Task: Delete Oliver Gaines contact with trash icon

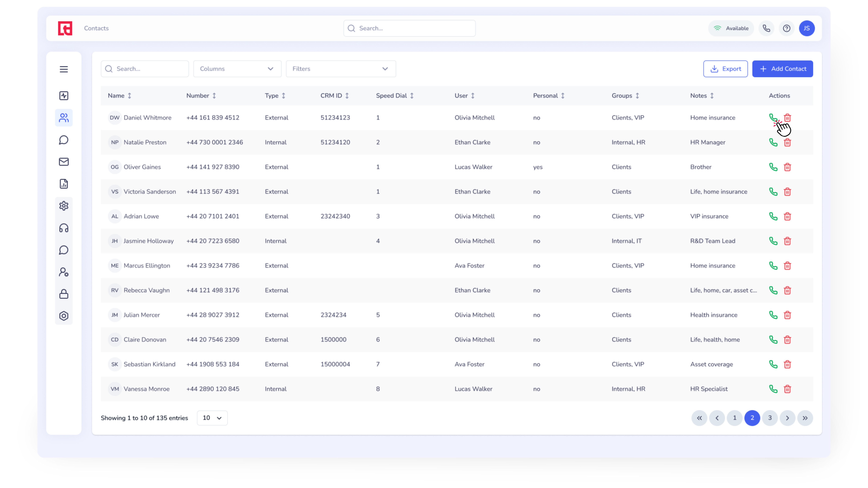Action: (787, 167)
